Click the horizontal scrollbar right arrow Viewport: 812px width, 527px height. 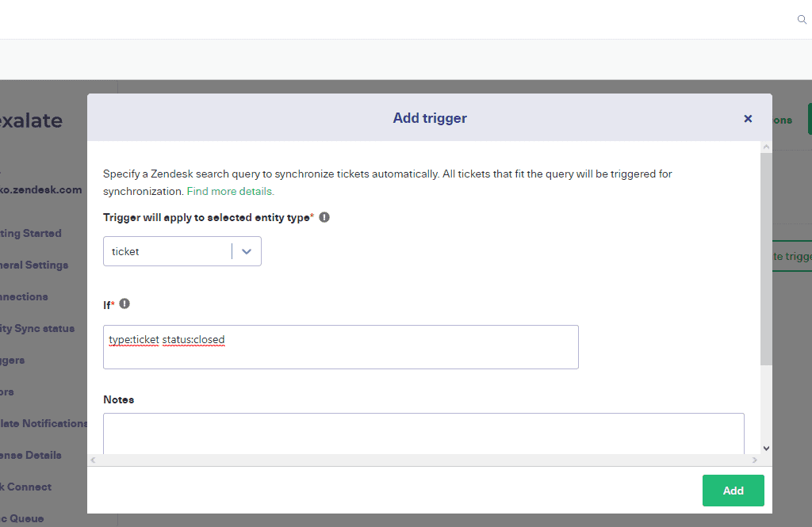click(755, 460)
